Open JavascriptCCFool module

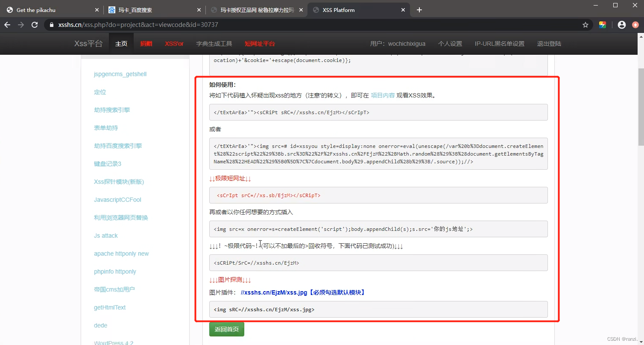click(x=117, y=200)
